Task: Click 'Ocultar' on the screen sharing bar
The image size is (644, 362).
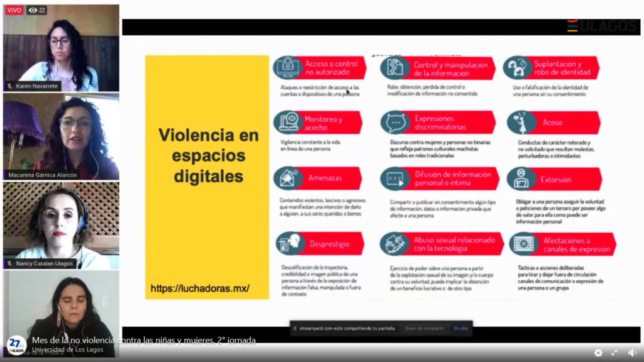Action: tap(461, 328)
